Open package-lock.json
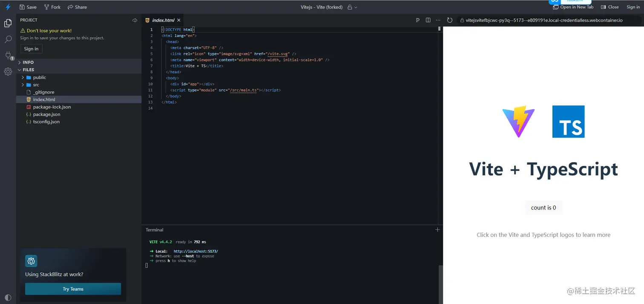 point(79,107)
